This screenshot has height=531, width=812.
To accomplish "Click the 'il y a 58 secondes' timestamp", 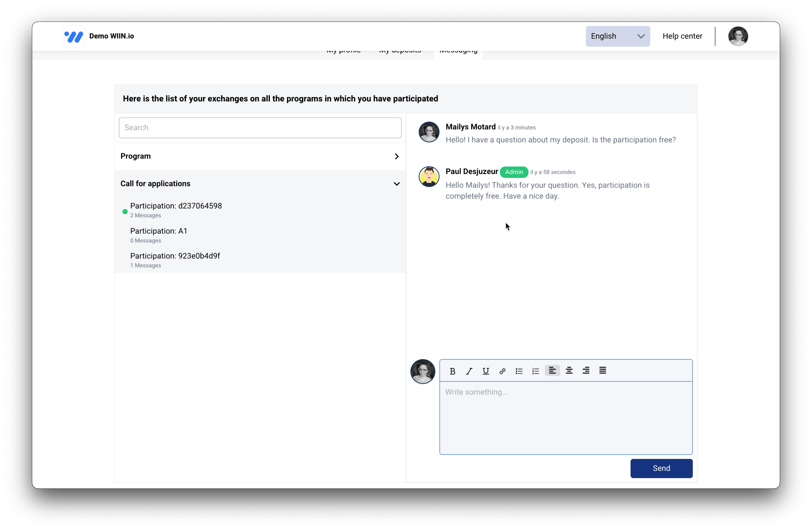I will (553, 172).
